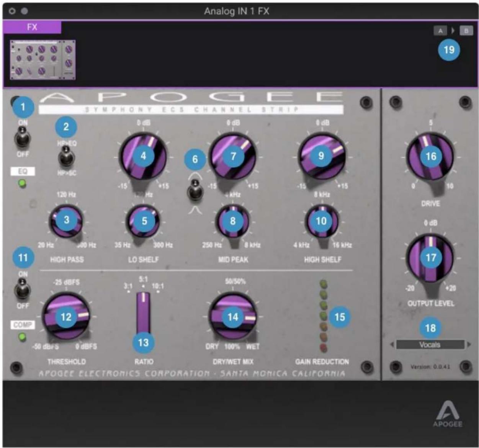This screenshot has width=479, height=448.
Task: Click the Apogee logo
Action: click(448, 414)
